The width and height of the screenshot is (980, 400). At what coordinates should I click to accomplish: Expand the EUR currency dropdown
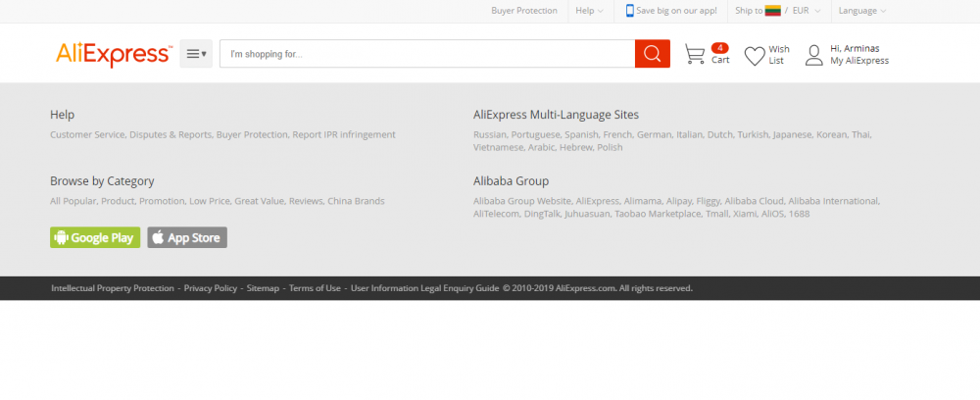click(x=807, y=11)
